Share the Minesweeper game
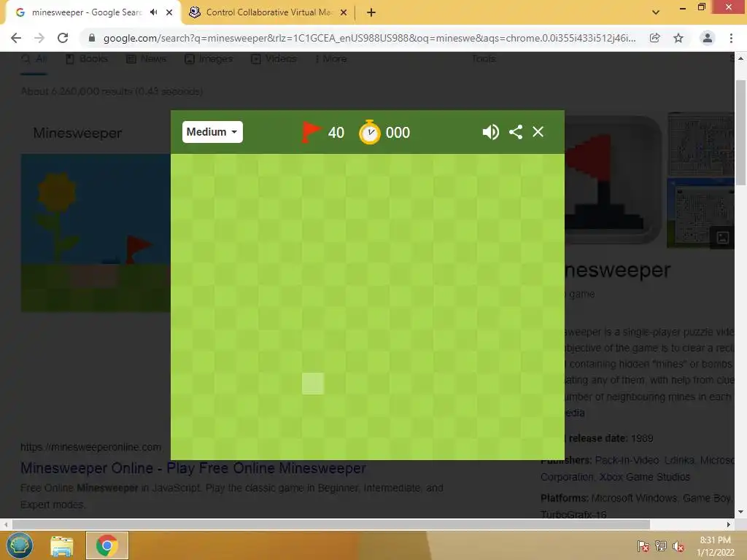This screenshot has width=747, height=560. 516,132
